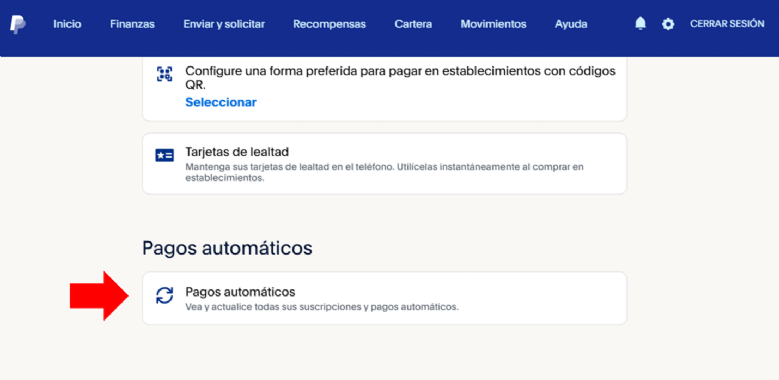Open the Ayuda menu
Screen dimensions: 779x380
click(x=571, y=24)
